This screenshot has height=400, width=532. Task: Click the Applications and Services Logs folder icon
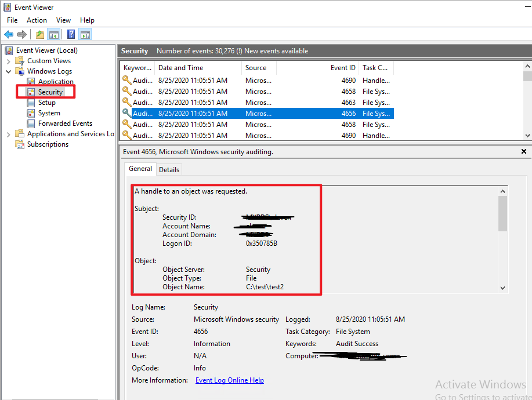(x=20, y=134)
